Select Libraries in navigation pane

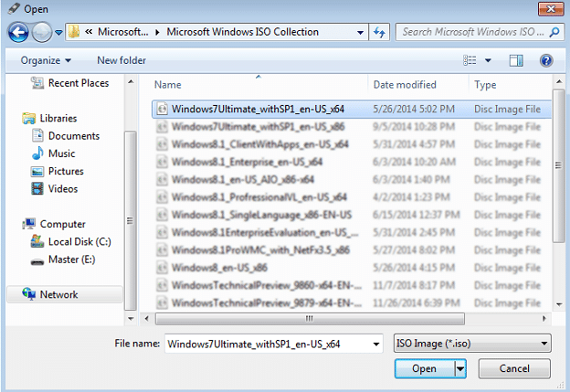pos(49,118)
